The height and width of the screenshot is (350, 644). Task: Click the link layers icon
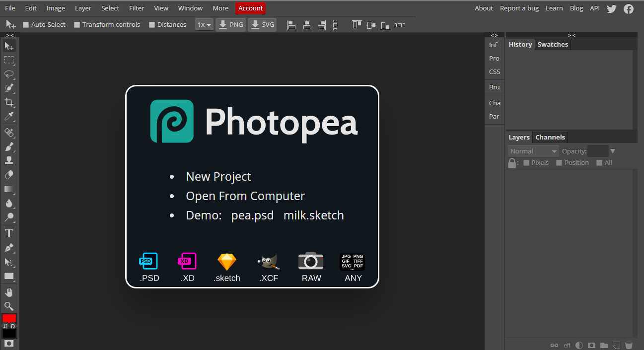click(555, 345)
